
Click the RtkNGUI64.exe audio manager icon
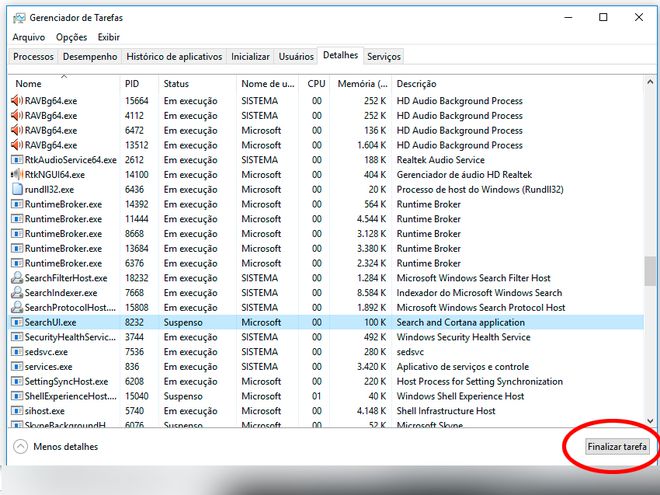coord(17,174)
